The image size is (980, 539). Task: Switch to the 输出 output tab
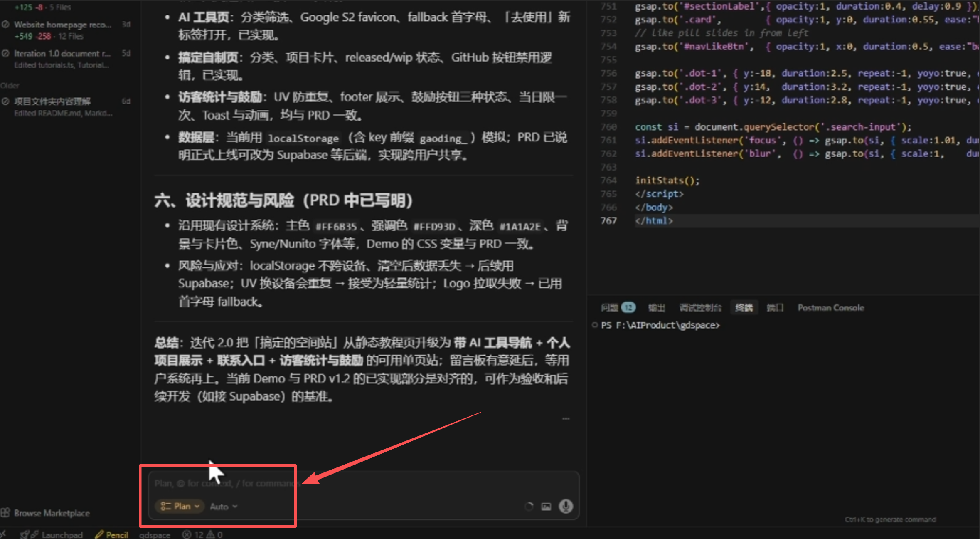click(656, 308)
